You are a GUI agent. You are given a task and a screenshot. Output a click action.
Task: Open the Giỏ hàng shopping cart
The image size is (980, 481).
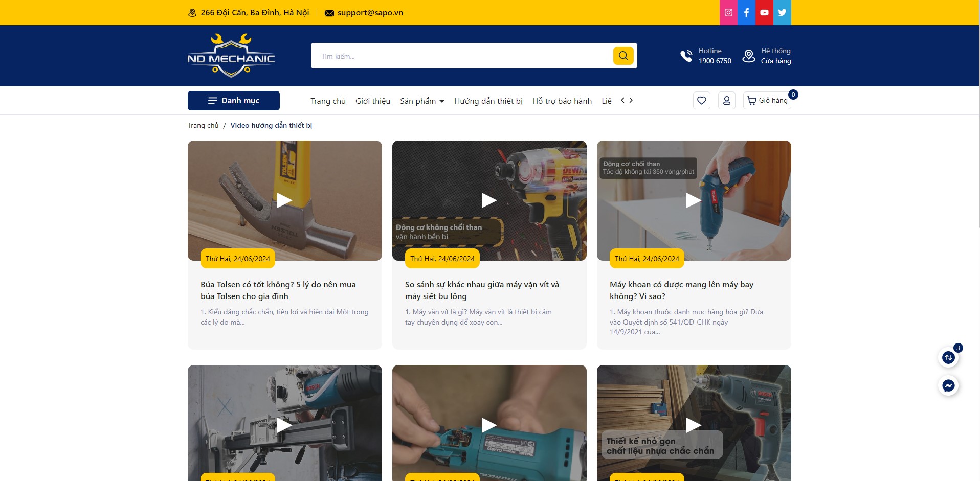[x=767, y=101]
